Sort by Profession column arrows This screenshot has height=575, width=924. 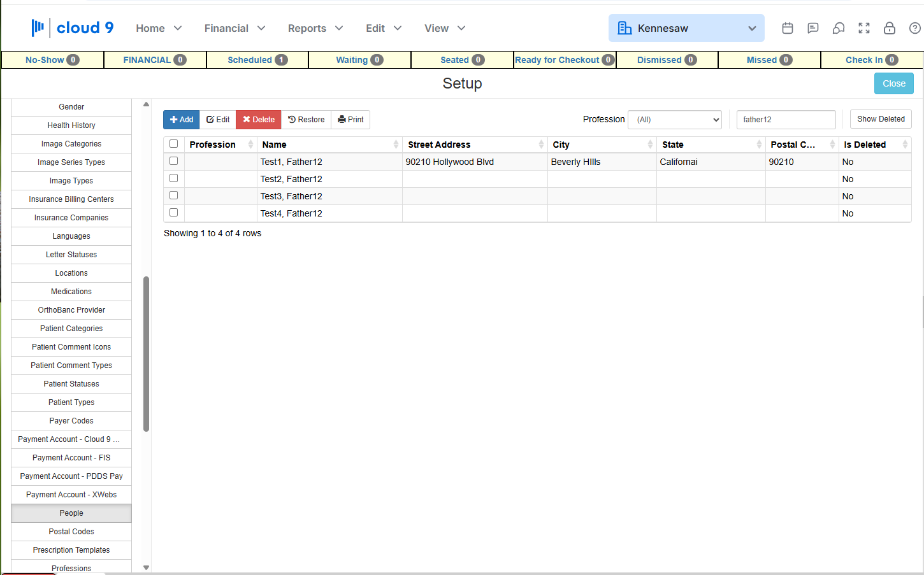pos(250,145)
